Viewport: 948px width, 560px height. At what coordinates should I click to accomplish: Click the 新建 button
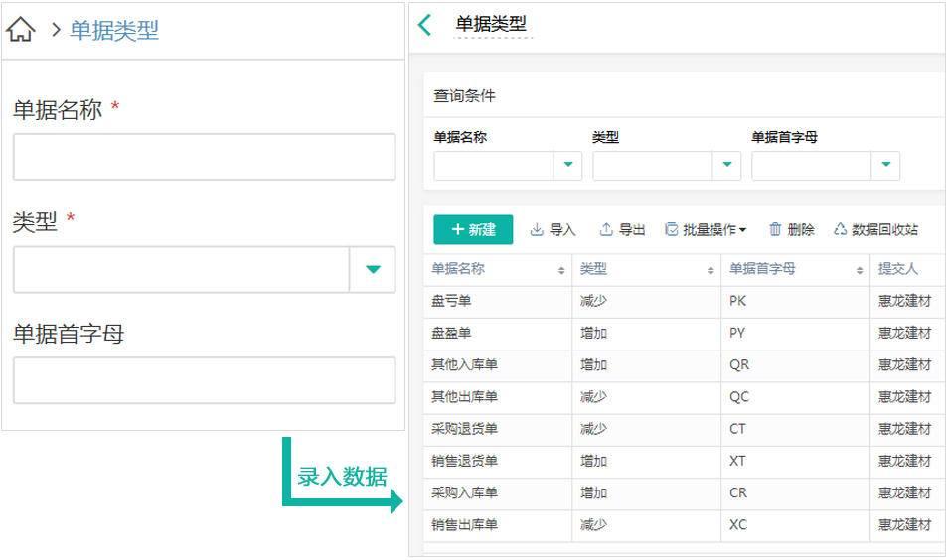point(473,229)
